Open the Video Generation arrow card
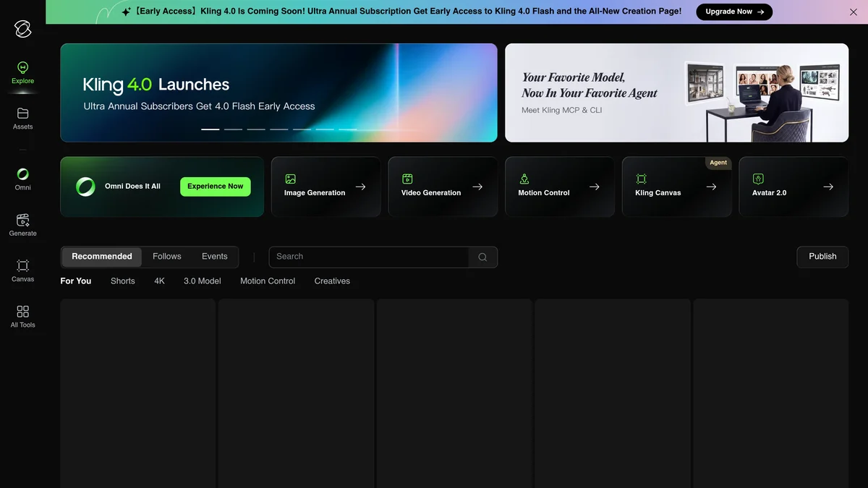The width and height of the screenshot is (868, 488). 443,187
